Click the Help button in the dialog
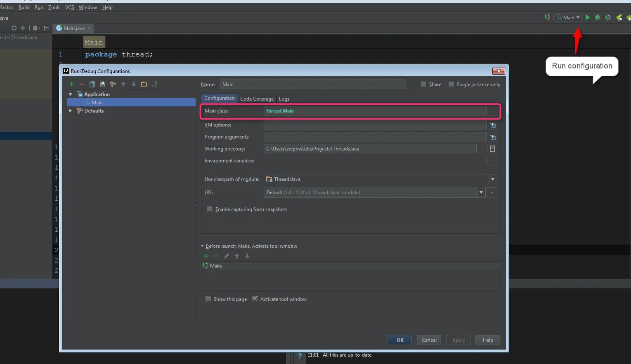 click(488, 340)
